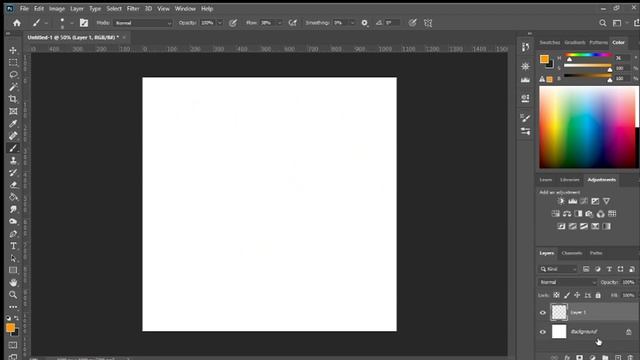Screen dimensions: 640x360
Task: Toggle filter for type layers
Action: [609, 269]
